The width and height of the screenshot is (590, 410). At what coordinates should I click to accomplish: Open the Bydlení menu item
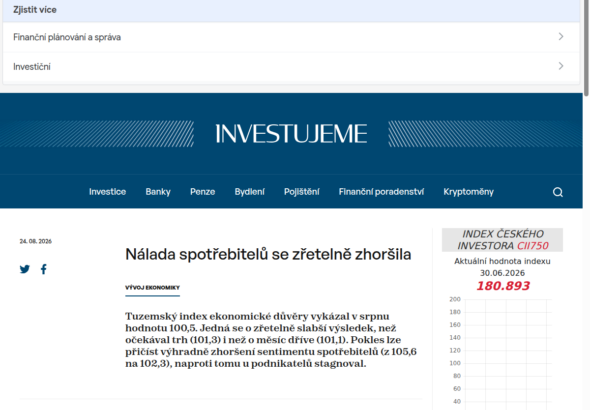coord(249,192)
